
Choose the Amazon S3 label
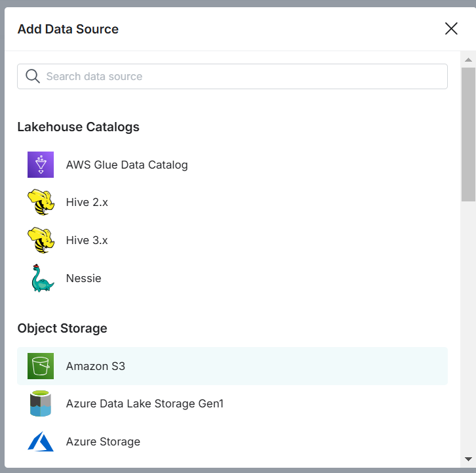click(95, 366)
